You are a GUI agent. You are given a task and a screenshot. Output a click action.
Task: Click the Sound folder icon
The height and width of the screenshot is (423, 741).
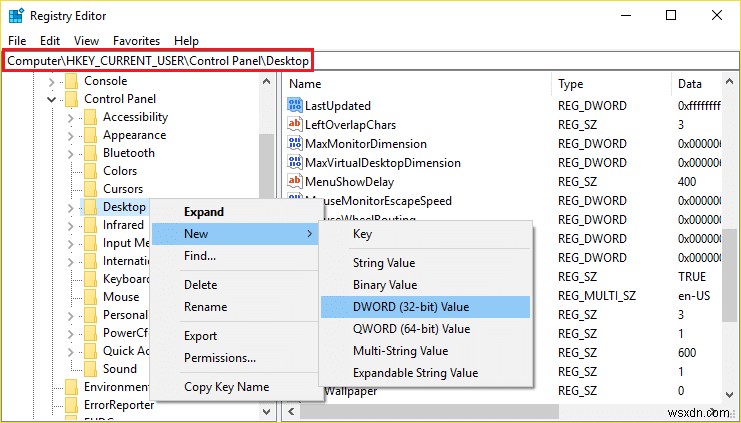[90, 369]
